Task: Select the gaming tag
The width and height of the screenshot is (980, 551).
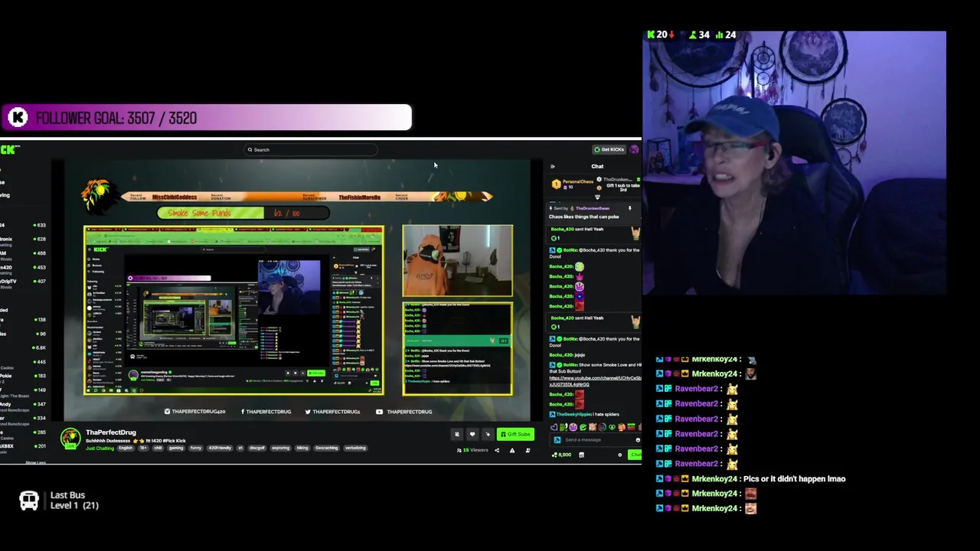Action: tap(176, 448)
